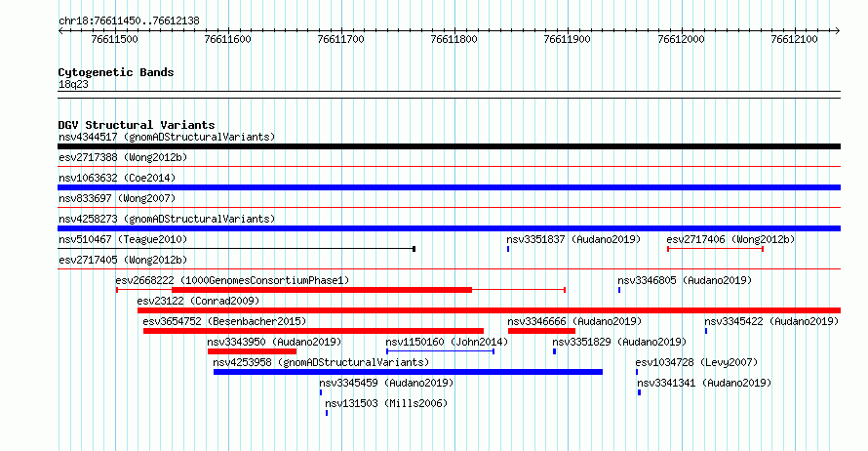Open variant nsv131503 (Mills2006) label
Image resolution: width=868 pixels, height=451 pixels.
point(386,403)
